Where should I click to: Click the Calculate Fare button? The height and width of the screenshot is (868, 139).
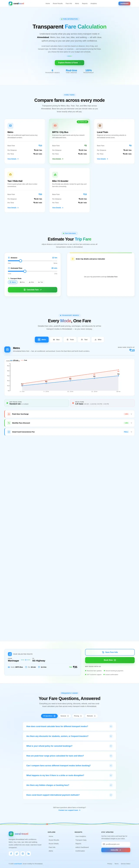pos(33,290)
